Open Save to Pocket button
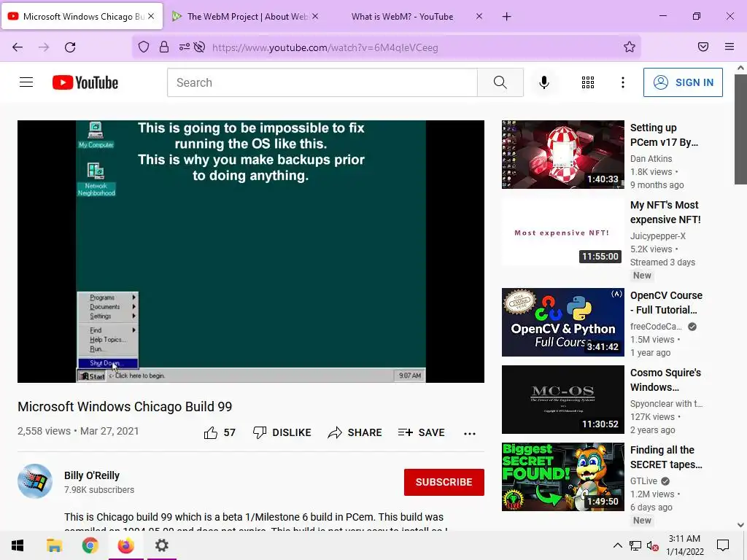This screenshot has height=560, width=747. coord(703,47)
